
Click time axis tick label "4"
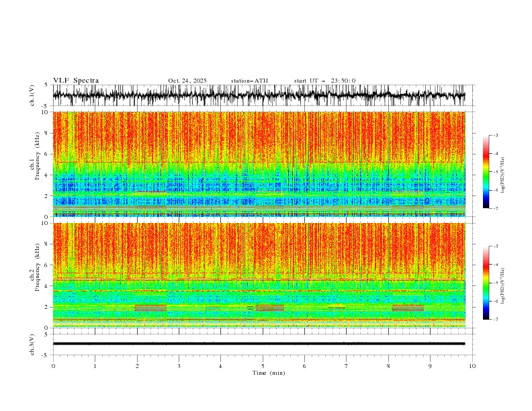tap(220, 366)
